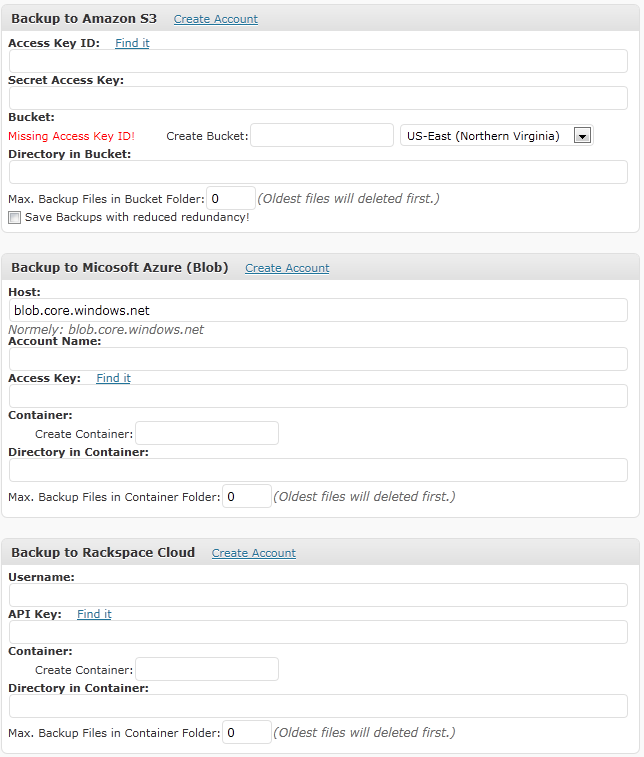The image size is (644, 757).
Task: Focus the Secret Access Key field
Action: 318,98
